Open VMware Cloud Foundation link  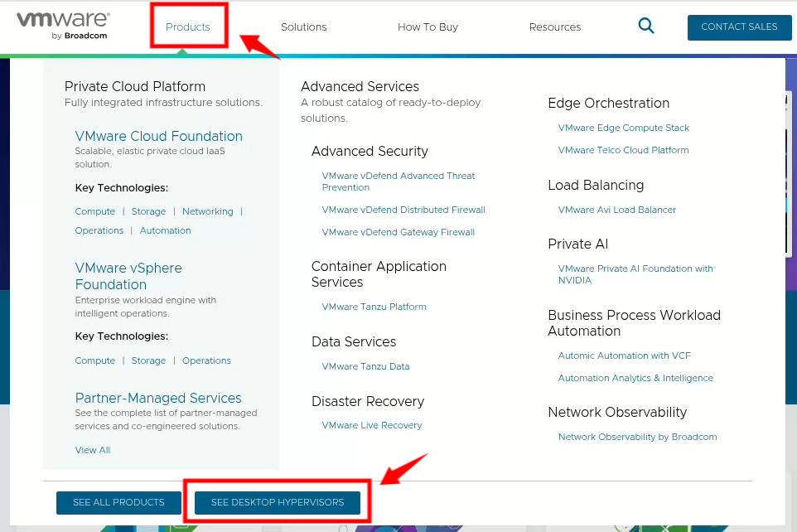pos(158,136)
